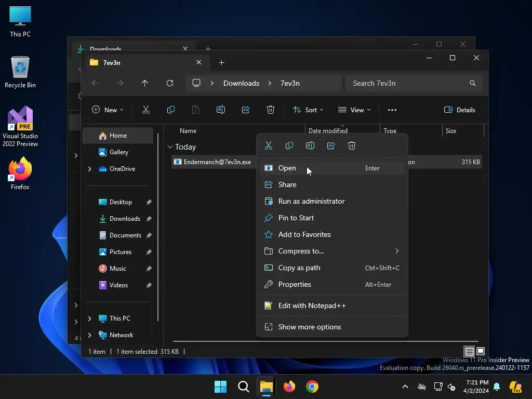This screenshot has width=532, height=399.
Task: Sort by the Name column header
Action: [x=188, y=130]
